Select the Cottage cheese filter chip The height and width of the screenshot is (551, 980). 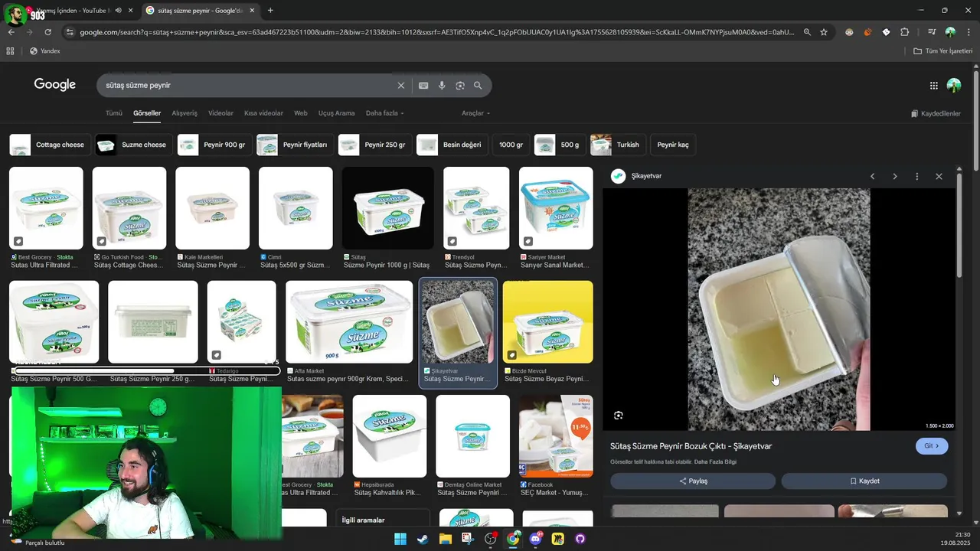51,145
